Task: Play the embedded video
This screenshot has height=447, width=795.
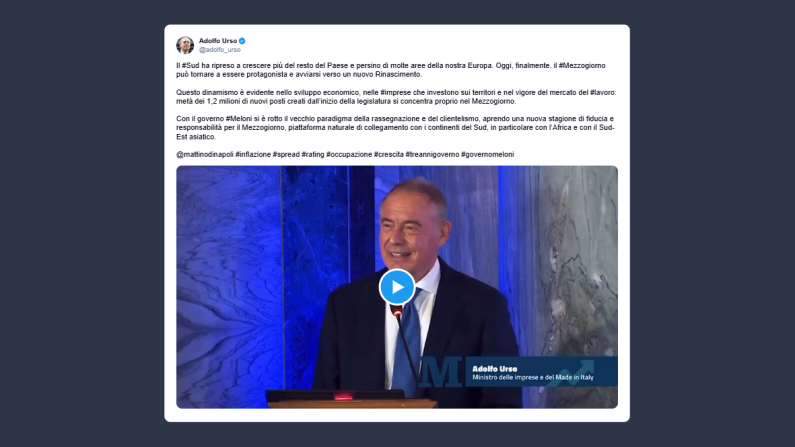Action: coord(397,287)
